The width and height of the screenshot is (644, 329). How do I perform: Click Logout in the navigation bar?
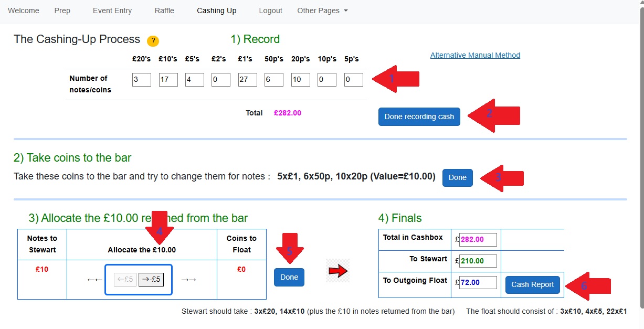(x=270, y=10)
